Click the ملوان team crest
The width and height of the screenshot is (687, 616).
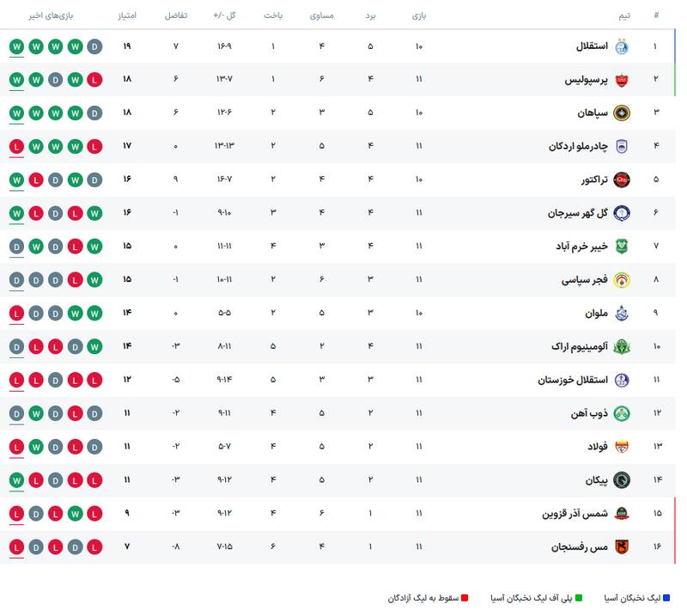[x=623, y=314]
